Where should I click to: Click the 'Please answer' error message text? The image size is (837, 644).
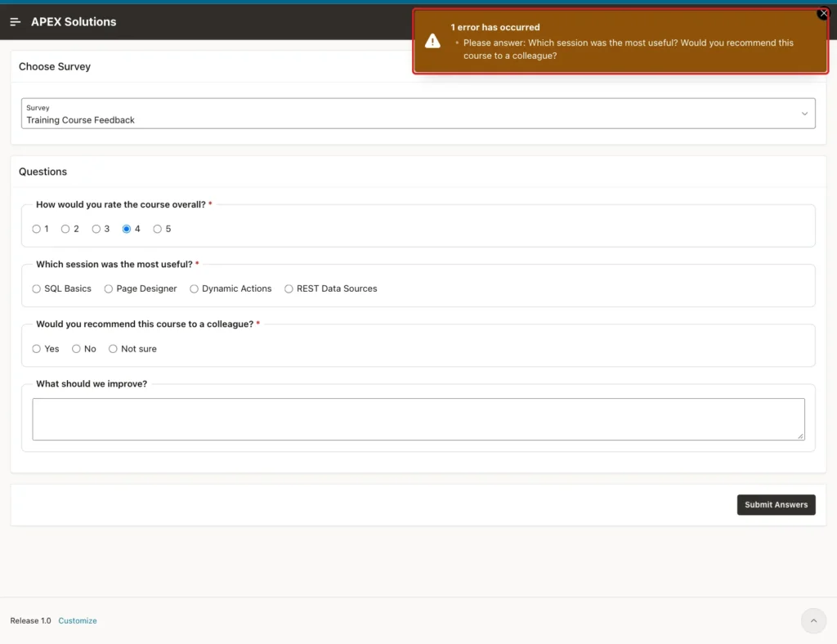629,49
